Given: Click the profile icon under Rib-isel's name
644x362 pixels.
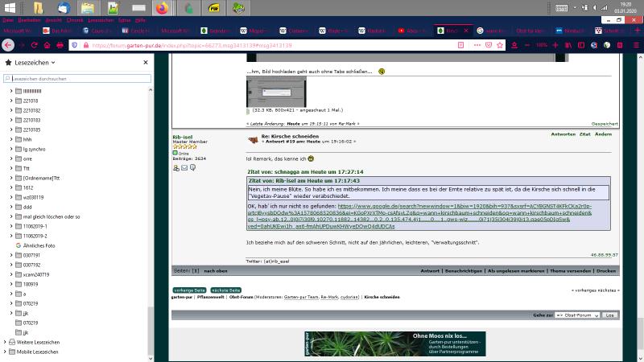Looking at the screenshot, I should (x=176, y=167).
